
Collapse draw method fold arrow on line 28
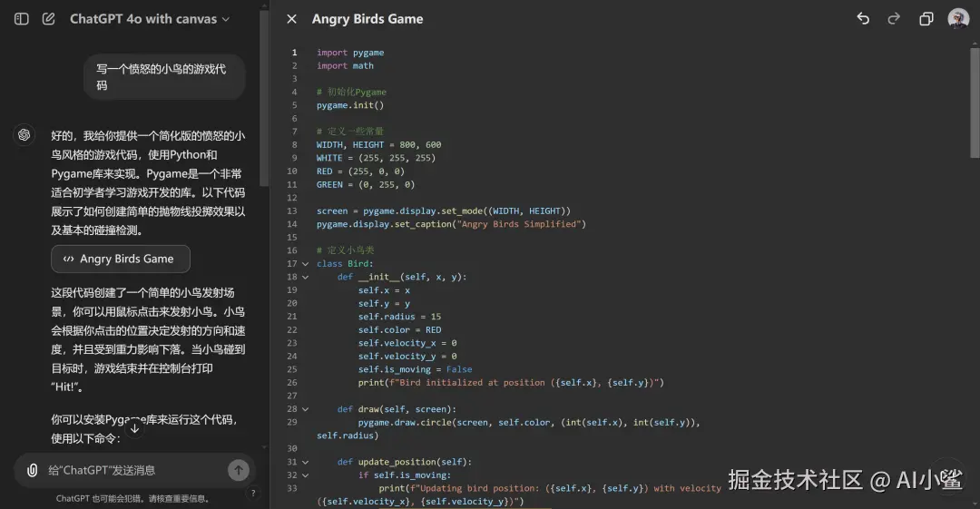pos(305,409)
